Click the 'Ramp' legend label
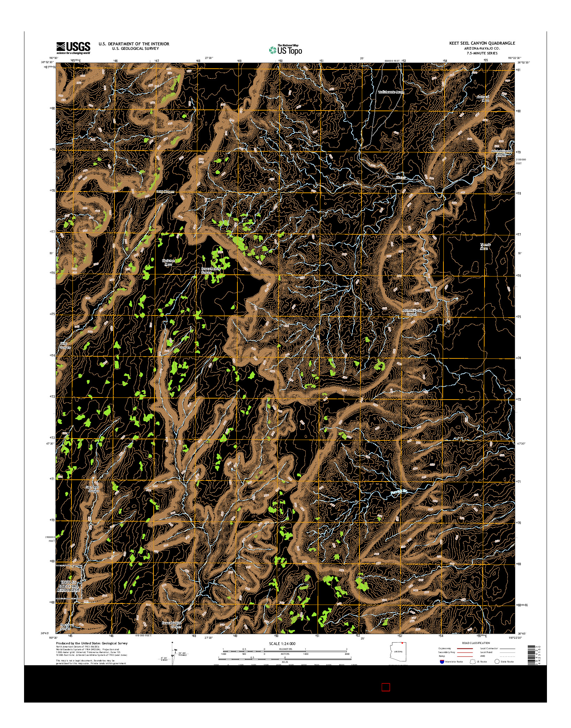This screenshot has height=728, width=571. tap(442, 656)
